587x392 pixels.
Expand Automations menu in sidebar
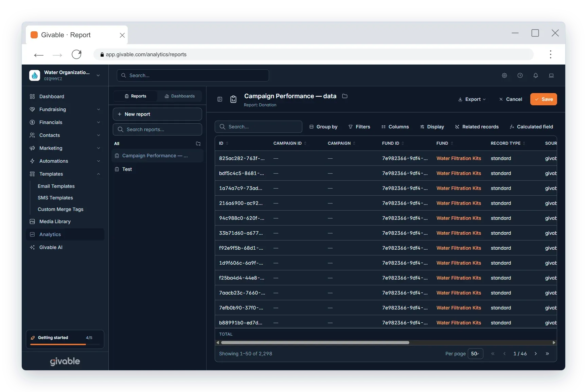coord(65,161)
